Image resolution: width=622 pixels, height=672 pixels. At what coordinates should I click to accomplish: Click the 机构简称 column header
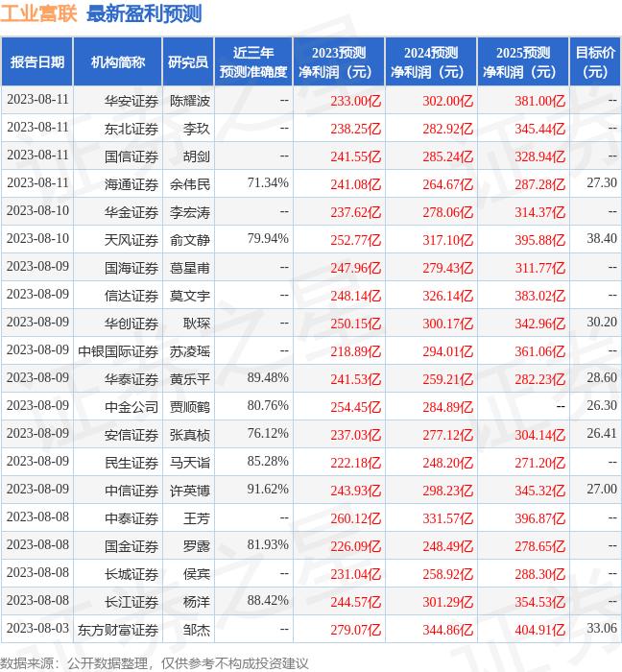tap(117, 62)
